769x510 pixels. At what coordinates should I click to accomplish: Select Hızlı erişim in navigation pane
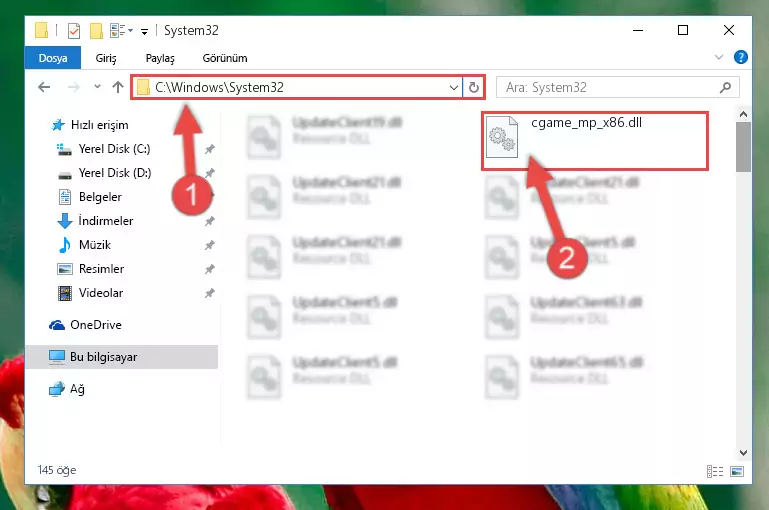100,125
